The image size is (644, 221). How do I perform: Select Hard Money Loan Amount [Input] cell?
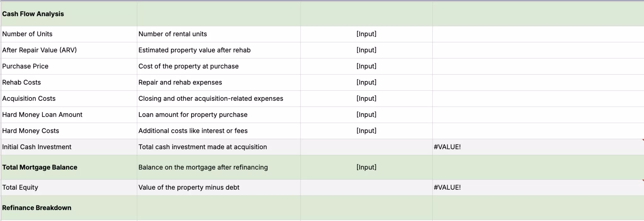366,115
